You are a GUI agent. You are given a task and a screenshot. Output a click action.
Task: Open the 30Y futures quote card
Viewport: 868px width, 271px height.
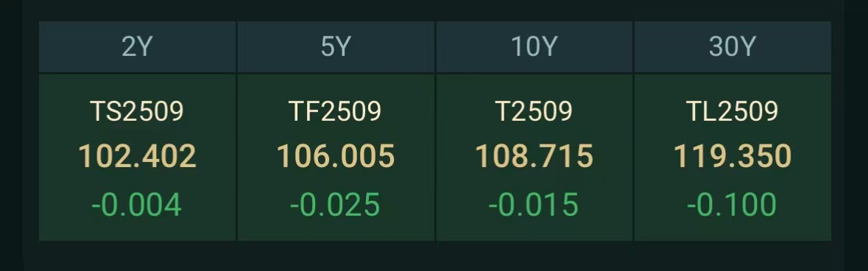click(733, 158)
